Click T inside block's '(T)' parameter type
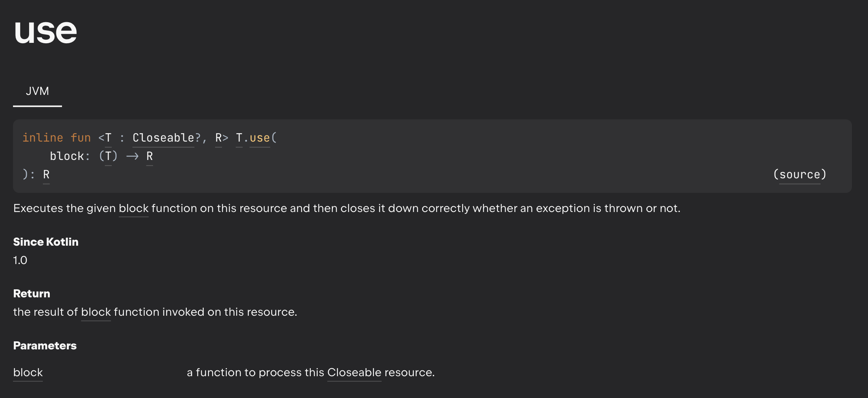The width and height of the screenshot is (868, 398). pyautogui.click(x=108, y=156)
